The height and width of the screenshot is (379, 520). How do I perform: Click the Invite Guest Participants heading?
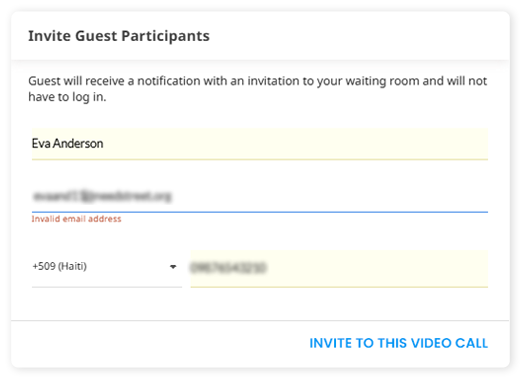click(x=119, y=36)
